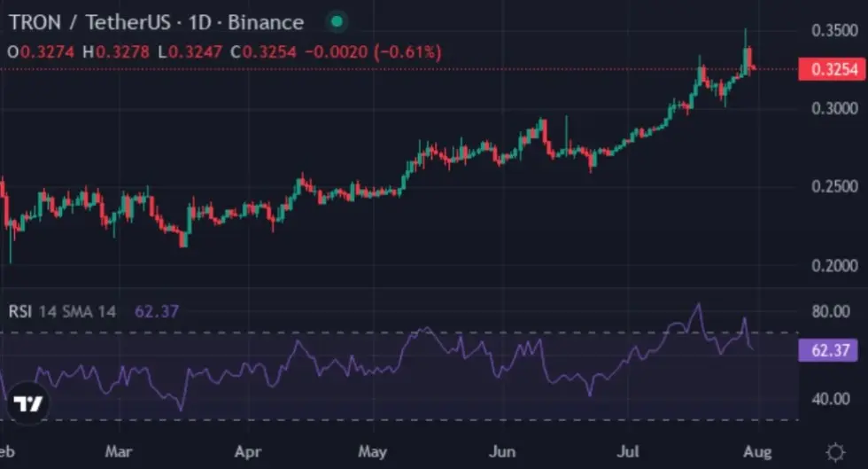Click the green market status dot
This screenshot has width=868, height=469.
[x=337, y=22]
